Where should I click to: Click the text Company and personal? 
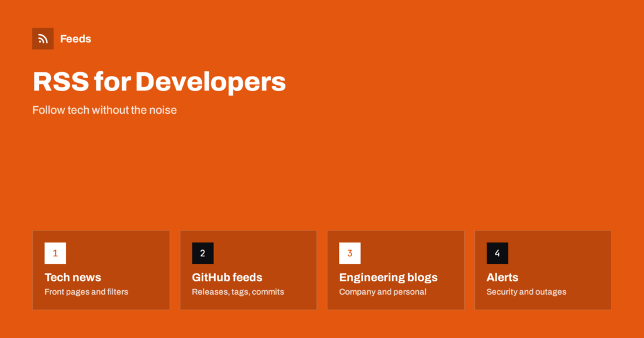point(382,292)
